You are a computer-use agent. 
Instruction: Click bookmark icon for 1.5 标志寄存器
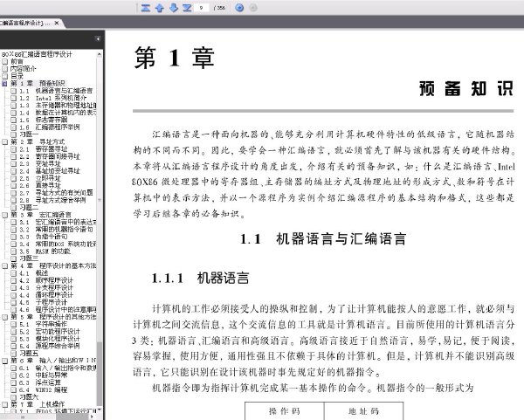pos(13,120)
